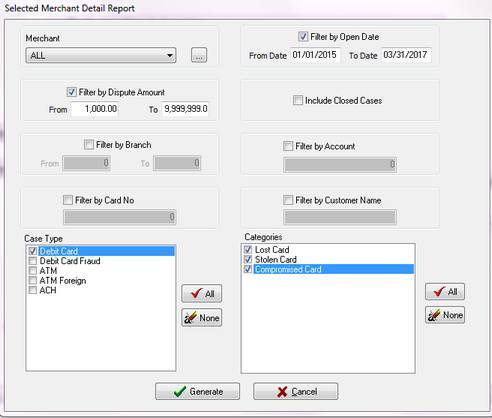The height and width of the screenshot is (418, 492).
Task: Click the To Date field
Action: pyautogui.click(x=406, y=55)
